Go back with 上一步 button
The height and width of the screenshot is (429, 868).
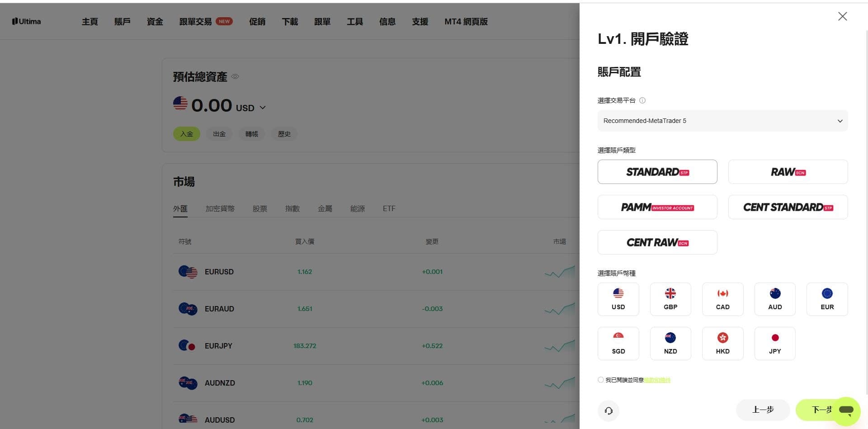point(763,410)
